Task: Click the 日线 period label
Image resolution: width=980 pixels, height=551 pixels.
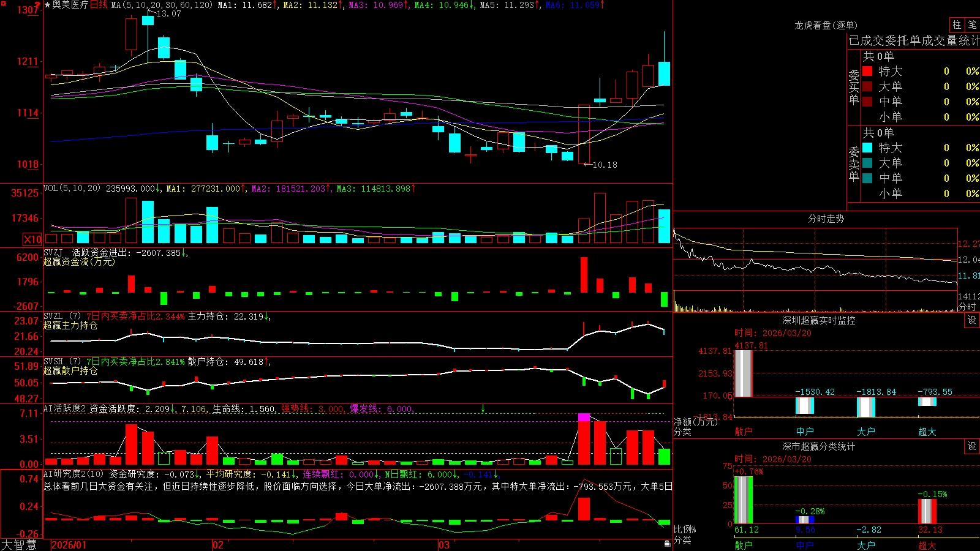Action: [x=99, y=5]
